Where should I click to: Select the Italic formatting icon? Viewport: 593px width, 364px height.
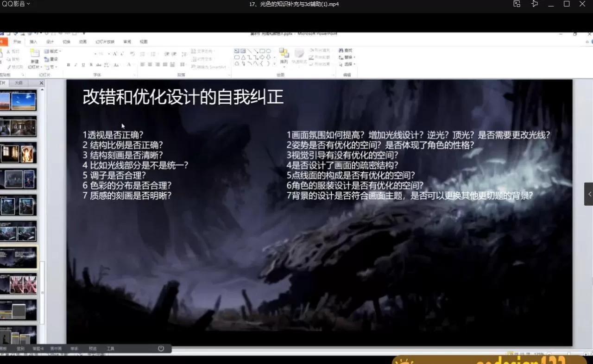(76, 64)
